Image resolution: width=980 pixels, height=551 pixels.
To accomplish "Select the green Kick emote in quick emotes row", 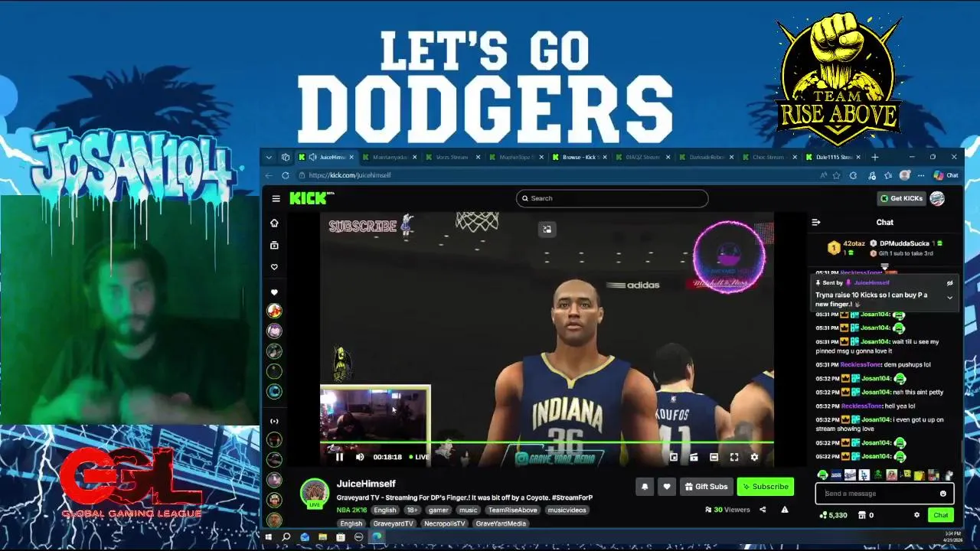I will (822, 475).
